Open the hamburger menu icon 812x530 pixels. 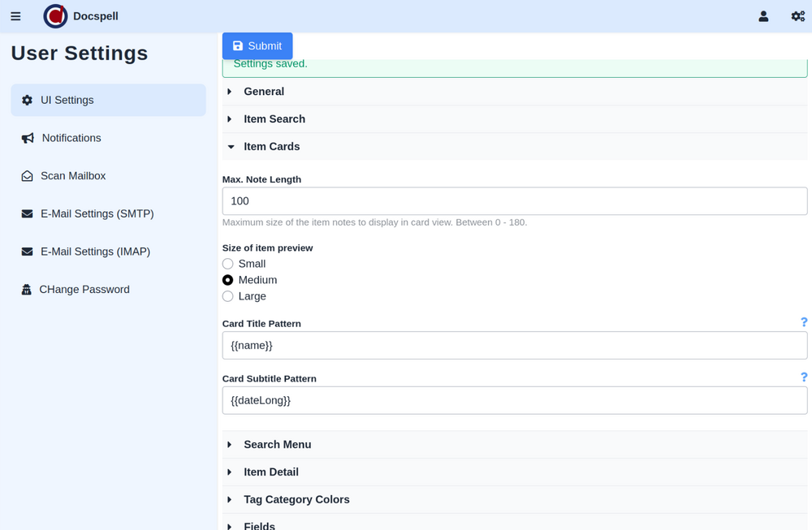[x=15, y=16]
